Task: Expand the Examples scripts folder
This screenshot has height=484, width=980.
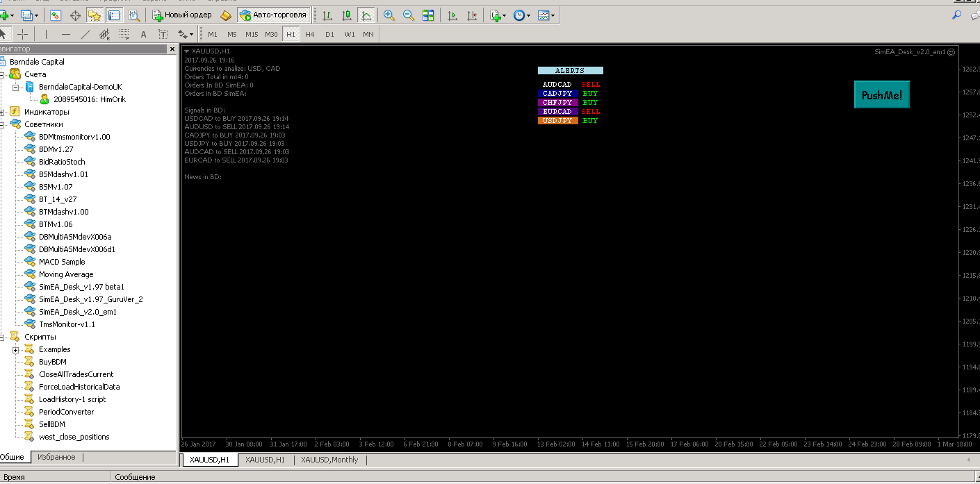Action: coord(16,349)
